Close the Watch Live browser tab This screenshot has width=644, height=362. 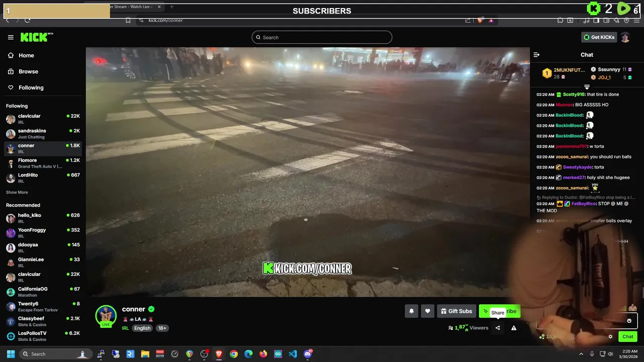pos(159,7)
